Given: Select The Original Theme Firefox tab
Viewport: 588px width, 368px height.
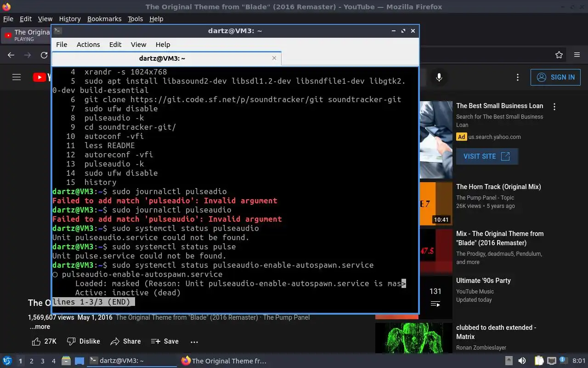Looking at the screenshot, I should pyautogui.click(x=27, y=35).
